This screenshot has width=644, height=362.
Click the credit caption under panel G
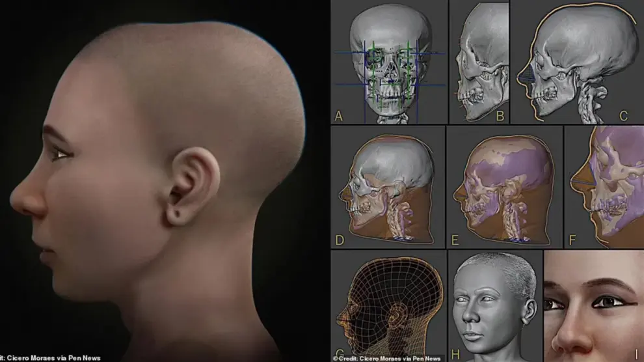(386, 357)
